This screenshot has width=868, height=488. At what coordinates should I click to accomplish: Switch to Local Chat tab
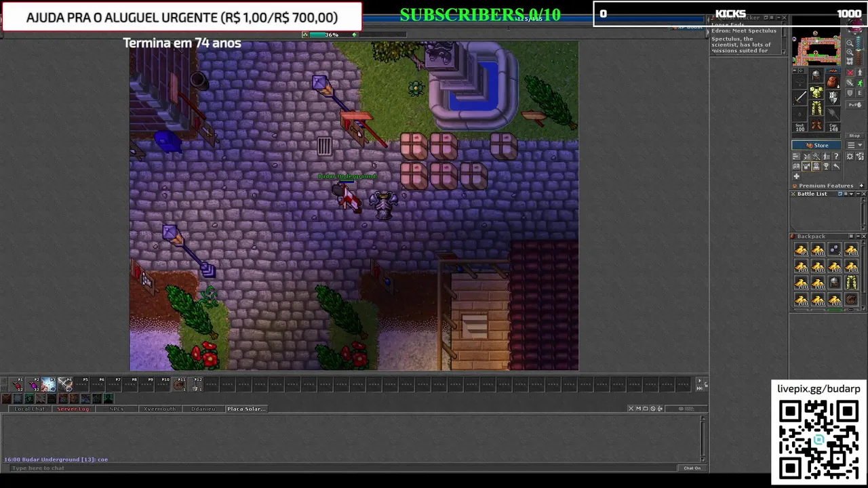pos(30,409)
